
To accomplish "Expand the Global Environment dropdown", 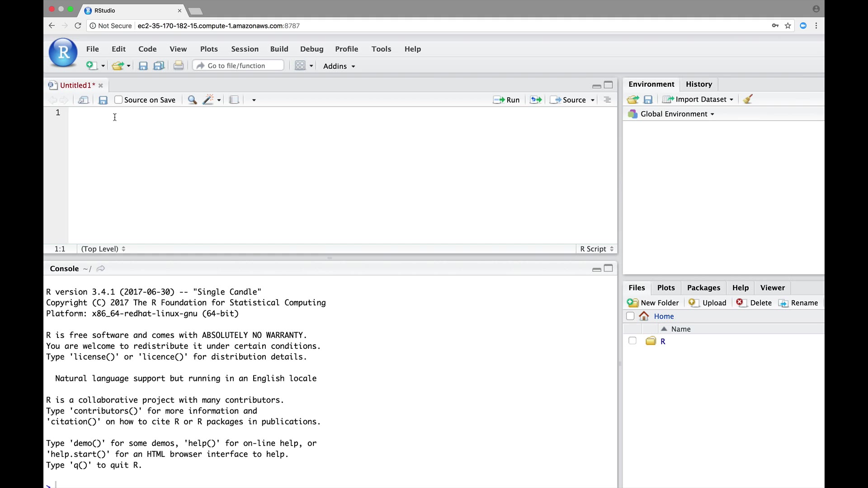I will tap(677, 114).
